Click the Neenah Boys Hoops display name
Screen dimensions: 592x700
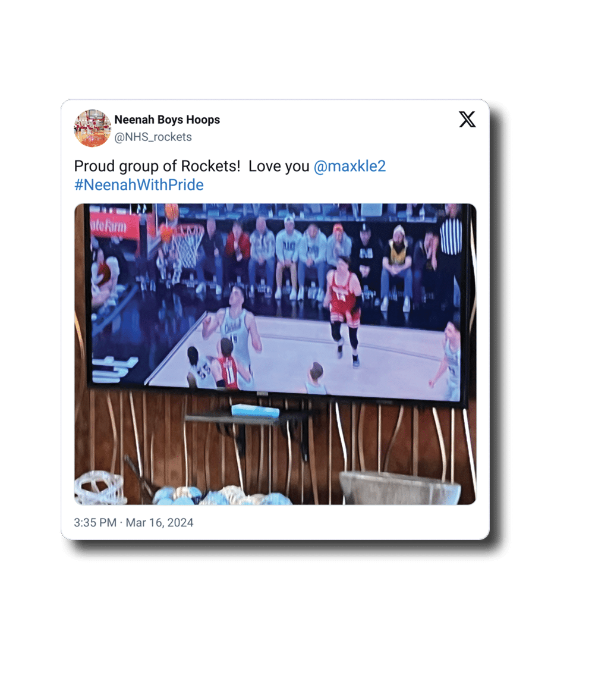click(x=167, y=120)
